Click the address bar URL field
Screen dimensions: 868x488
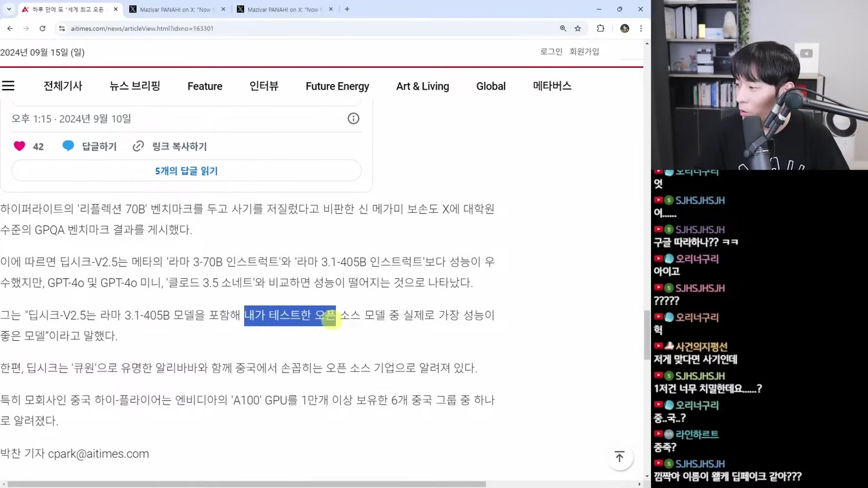point(310,28)
